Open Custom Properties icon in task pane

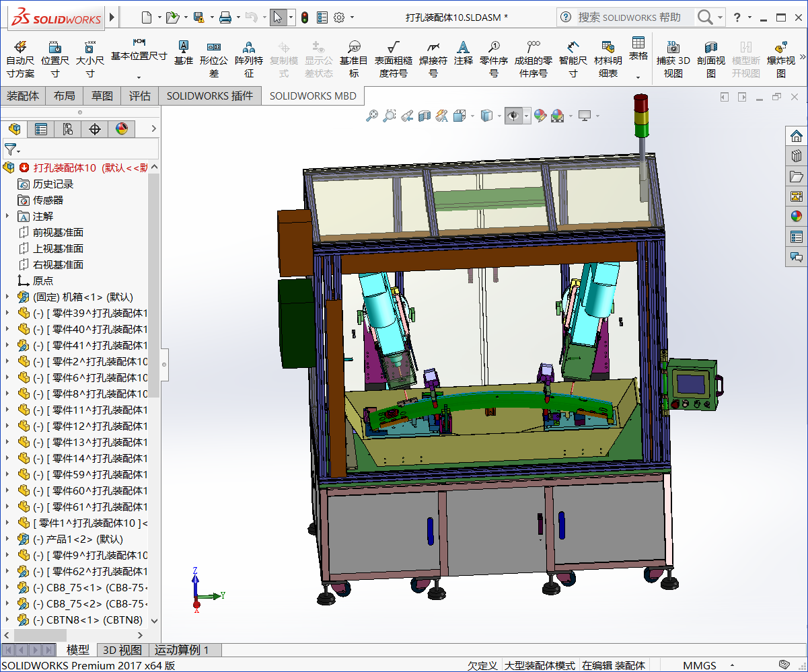point(797,237)
